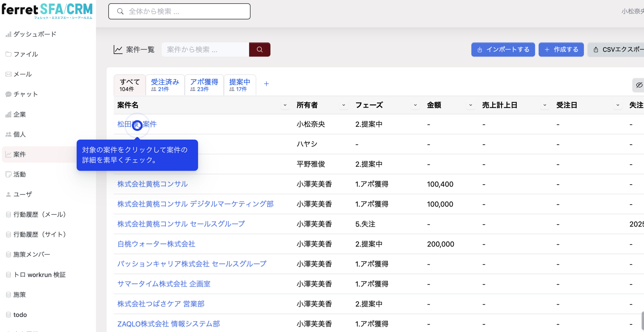This screenshot has height=332, width=644.
Task: Click the 小松奈央 user name at top right
Action: (633, 11)
